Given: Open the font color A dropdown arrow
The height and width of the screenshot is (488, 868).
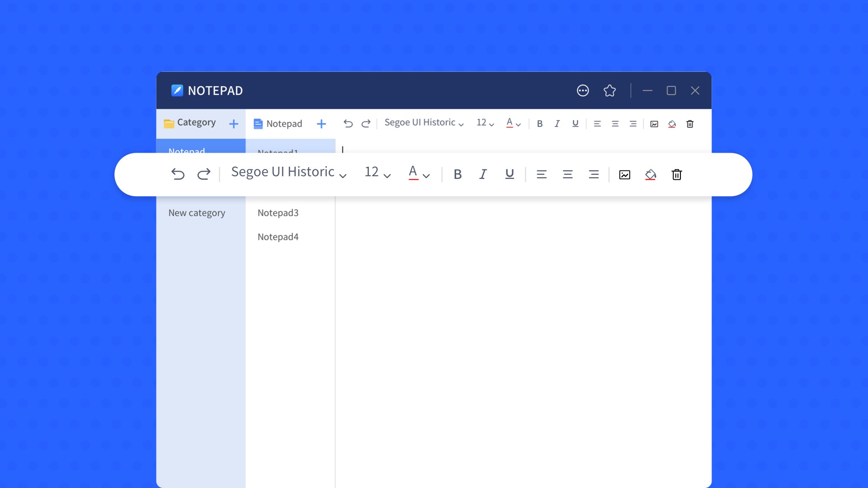Looking at the screenshot, I should (x=426, y=176).
